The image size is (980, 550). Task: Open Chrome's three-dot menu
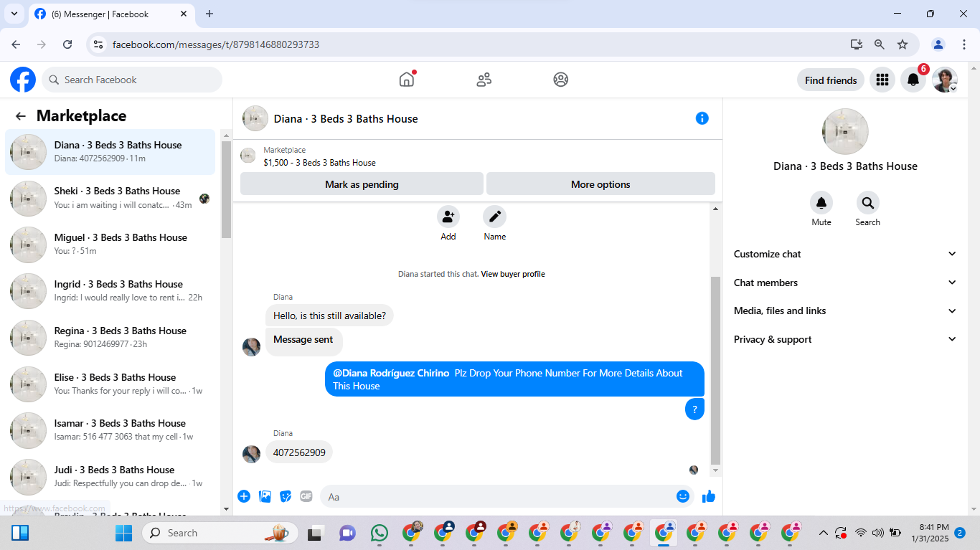pos(964,44)
